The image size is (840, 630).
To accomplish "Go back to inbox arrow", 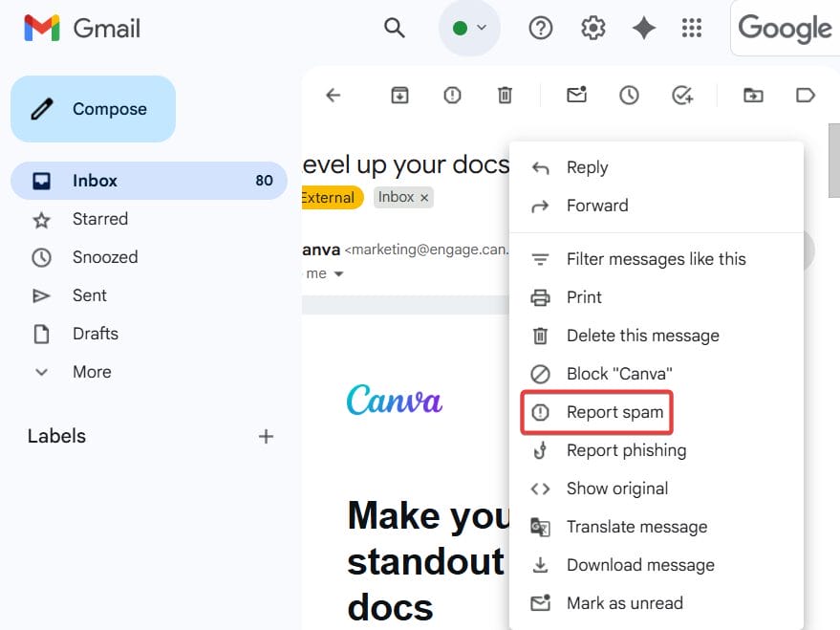I will coord(334,96).
